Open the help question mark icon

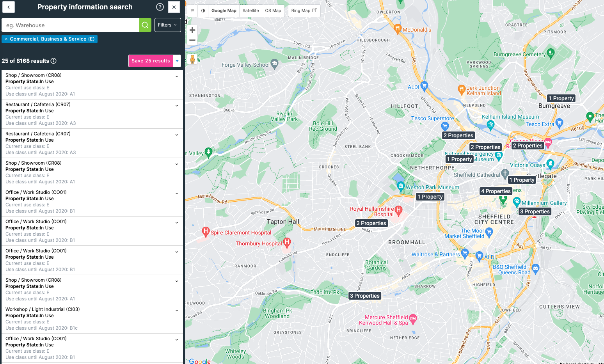160,7
